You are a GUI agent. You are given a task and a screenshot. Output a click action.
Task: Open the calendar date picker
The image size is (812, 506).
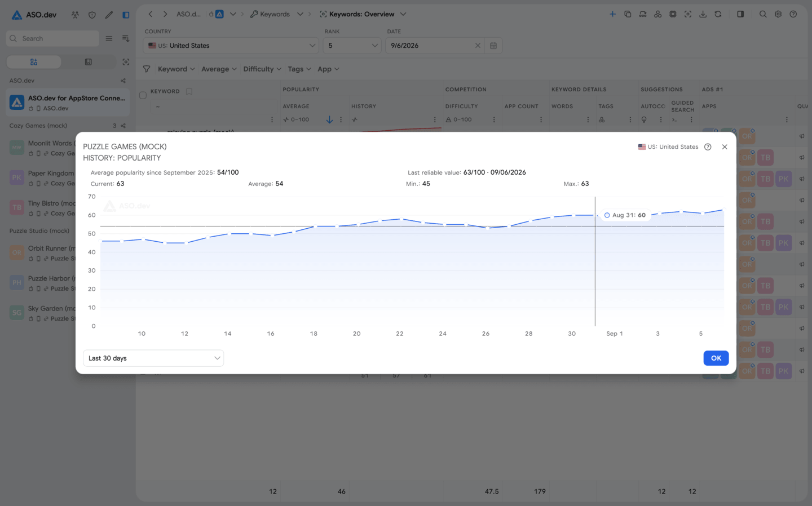tap(493, 46)
